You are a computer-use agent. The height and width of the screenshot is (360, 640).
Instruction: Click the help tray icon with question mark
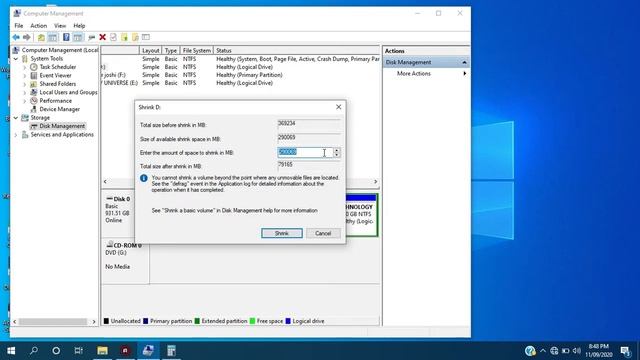530,351
